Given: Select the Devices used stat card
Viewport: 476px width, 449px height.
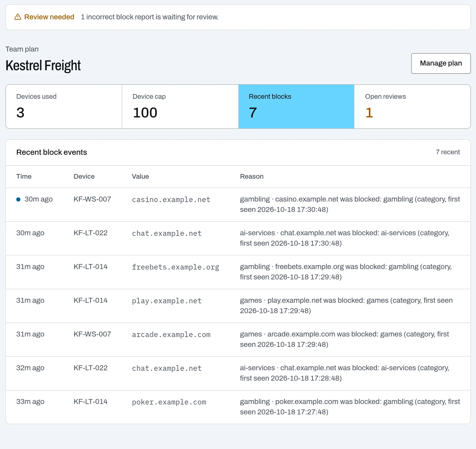Looking at the screenshot, I should [x=64, y=106].
